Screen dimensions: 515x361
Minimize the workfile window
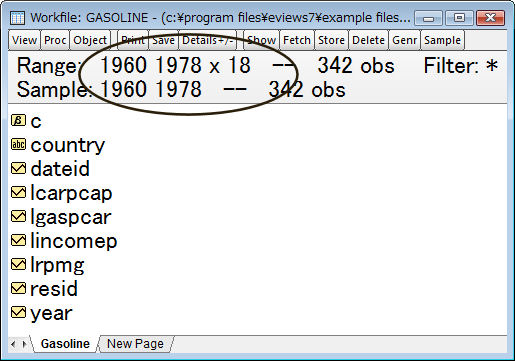point(428,18)
